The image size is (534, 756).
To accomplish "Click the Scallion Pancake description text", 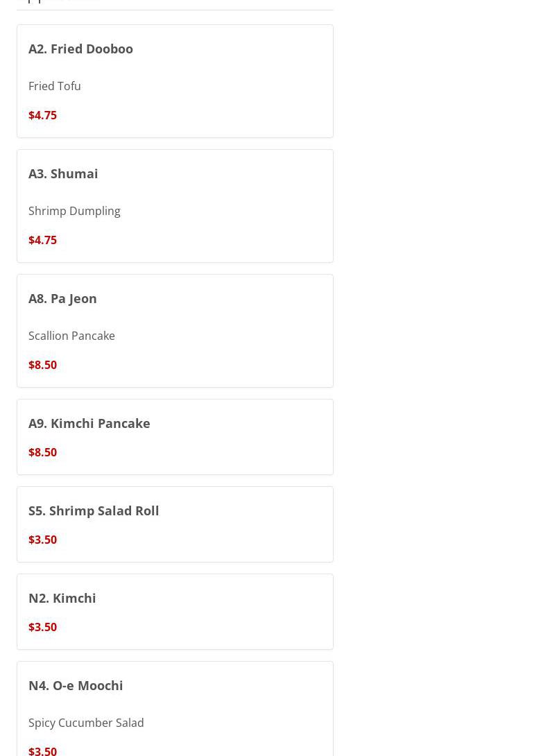I will point(71,336).
